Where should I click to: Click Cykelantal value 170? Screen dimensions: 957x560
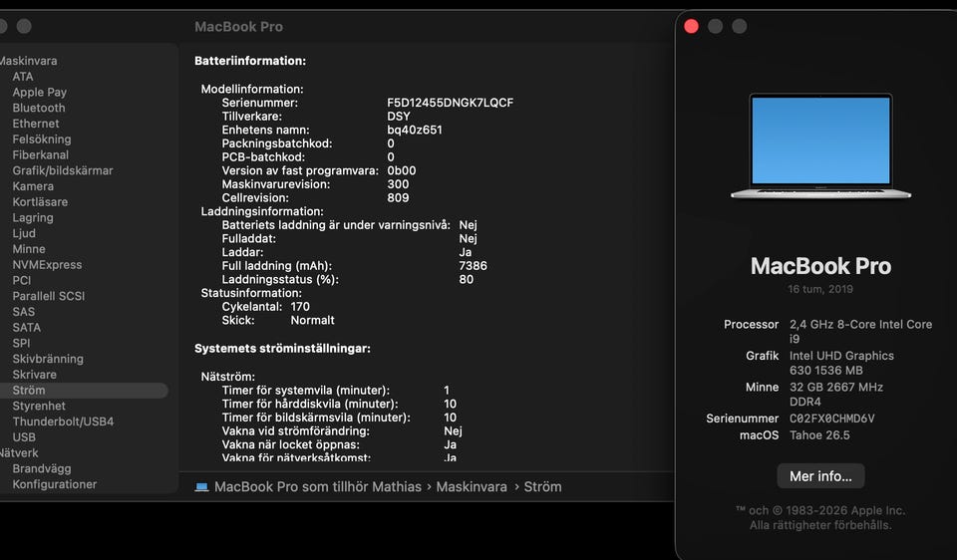click(300, 307)
